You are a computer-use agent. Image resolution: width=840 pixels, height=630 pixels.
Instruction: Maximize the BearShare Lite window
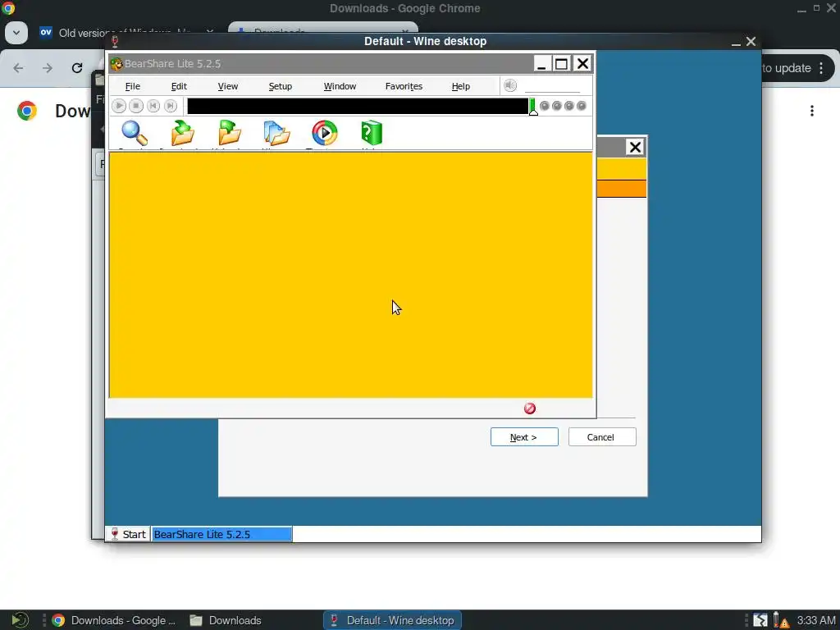coord(561,64)
